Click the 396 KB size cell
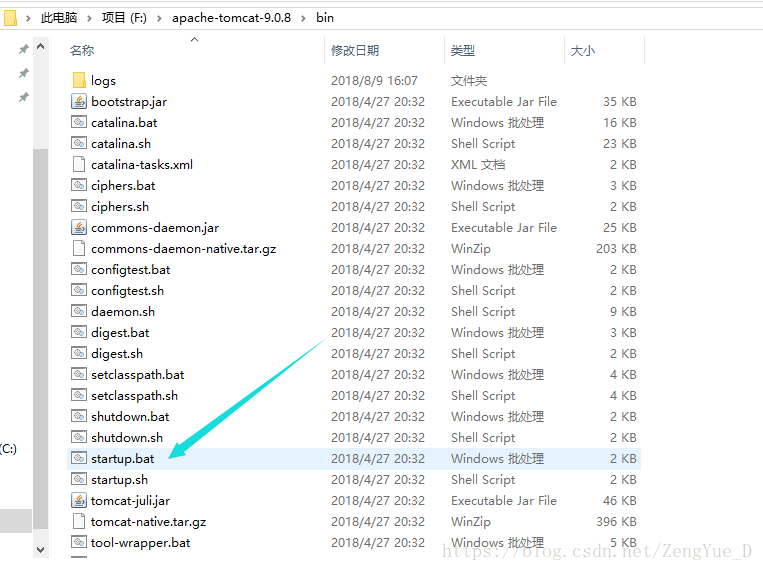Image resolution: width=763 pixels, height=571 pixels. pyautogui.click(x=616, y=522)
